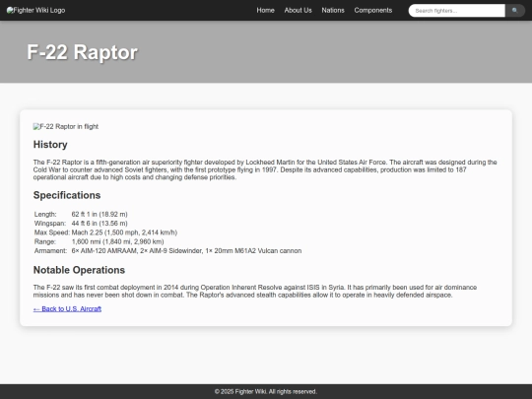Image resolution: width=532 pixels, height=399 pixels.
Task: Click the paragraph about Operation Inherent Resolve
Action: (x=255, y=291)
